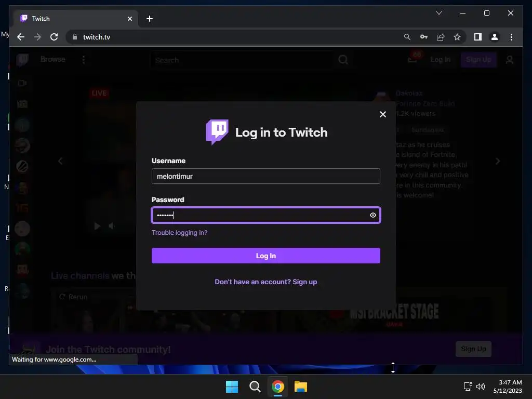Click Sign Up in the bottom banner
The height and width of the screenshot is (399, 532).
(473, 349)
